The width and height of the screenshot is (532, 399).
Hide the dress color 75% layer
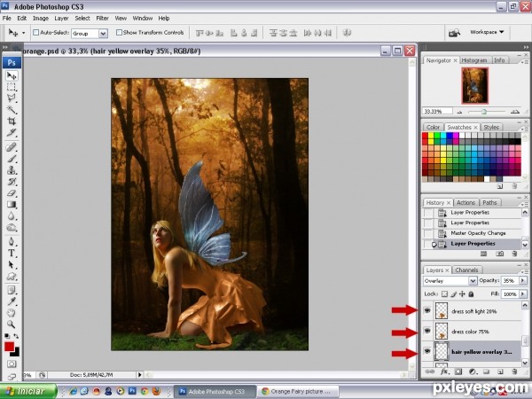coord(427,331)
